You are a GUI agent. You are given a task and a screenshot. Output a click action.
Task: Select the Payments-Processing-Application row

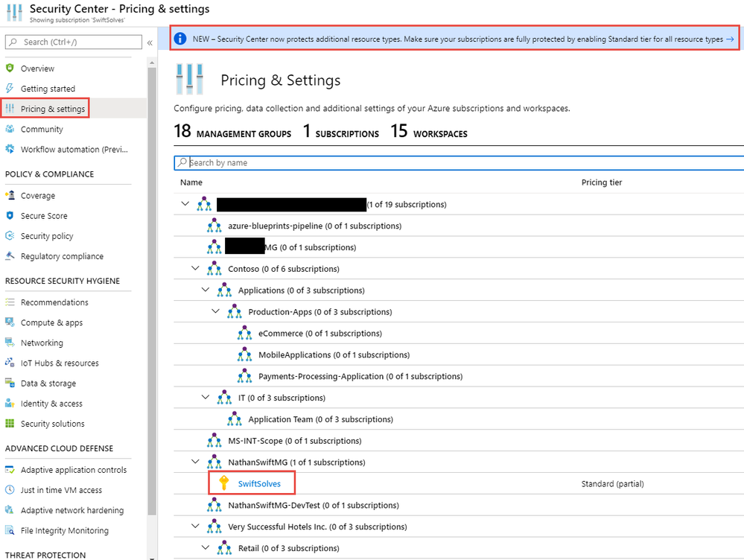click(459, 376)
